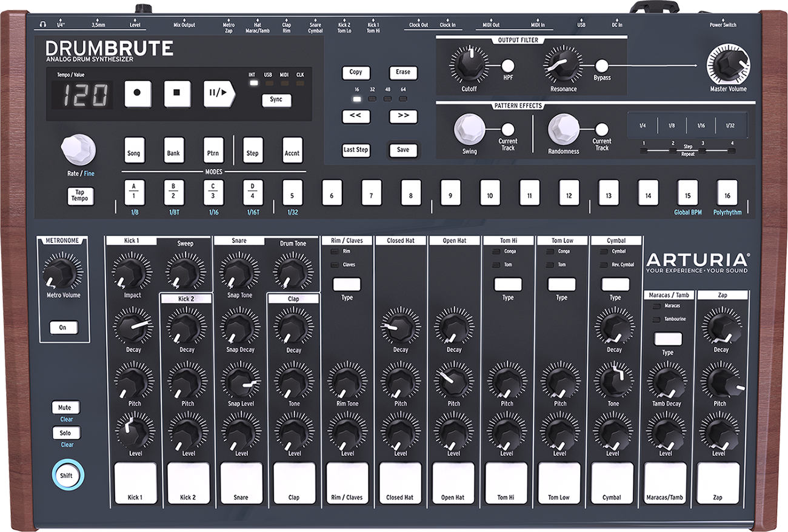Toggle the Metronome On button
Screen dimensions: 788x532
[x=63, y=327]
